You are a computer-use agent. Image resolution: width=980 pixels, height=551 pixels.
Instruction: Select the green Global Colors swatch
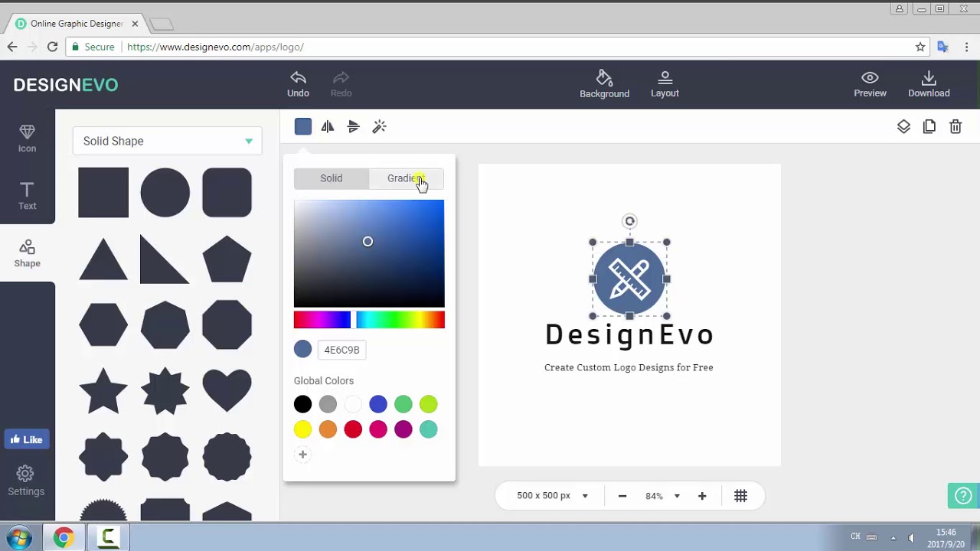403,404
